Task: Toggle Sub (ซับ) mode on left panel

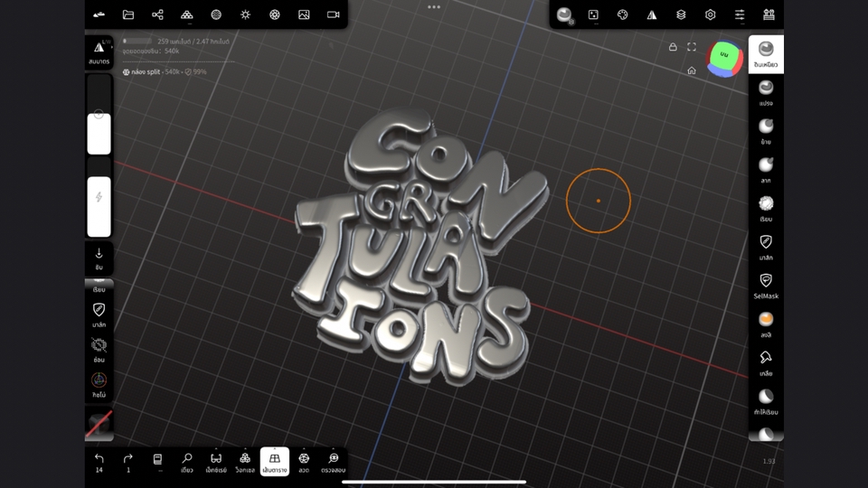Action: coord(99,258)
